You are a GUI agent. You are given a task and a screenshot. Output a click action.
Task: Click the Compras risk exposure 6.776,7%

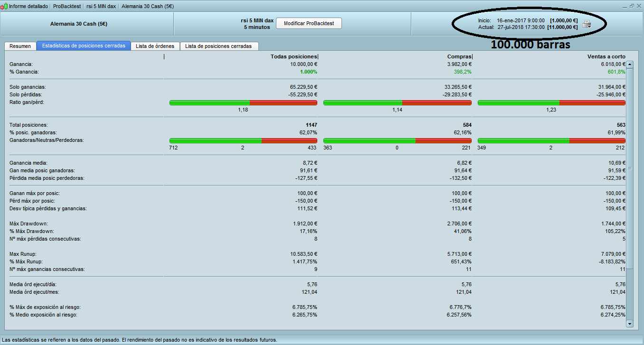tap(460, 307)
